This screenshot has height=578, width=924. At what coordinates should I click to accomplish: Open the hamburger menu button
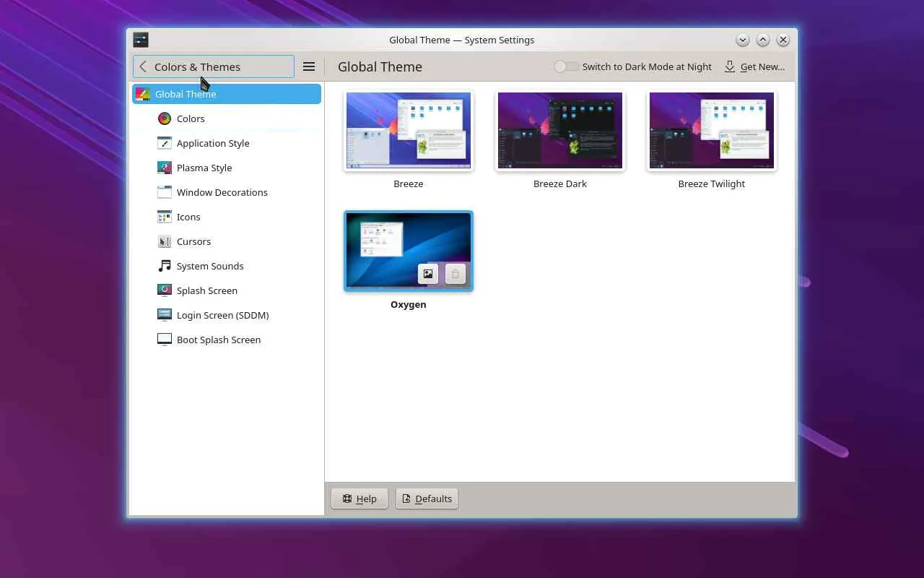309,66
